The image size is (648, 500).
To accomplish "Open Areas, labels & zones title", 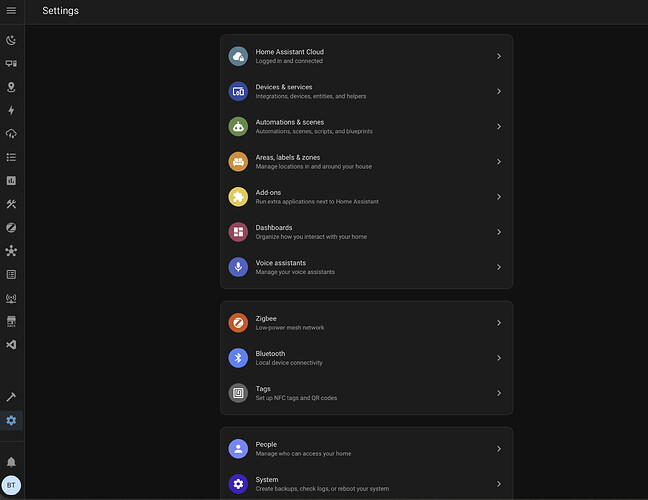I will click(288, 157).
